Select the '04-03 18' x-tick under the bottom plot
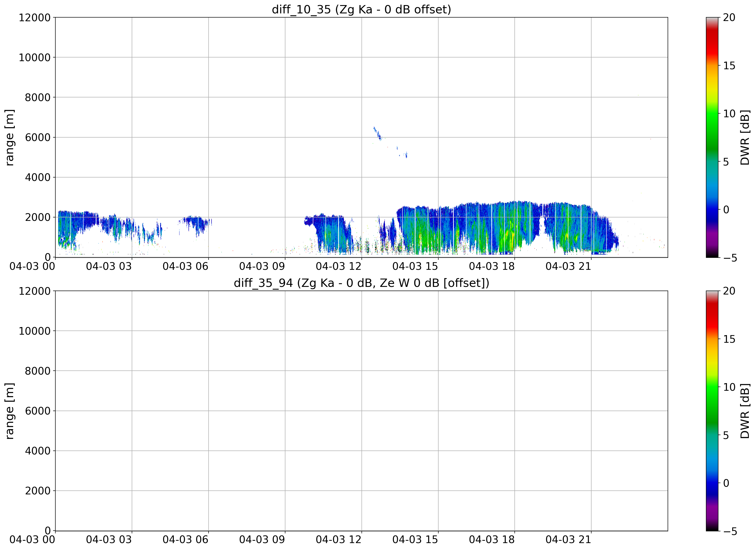The width and height of the screenshot is (756, 550). tap(492, 540)
